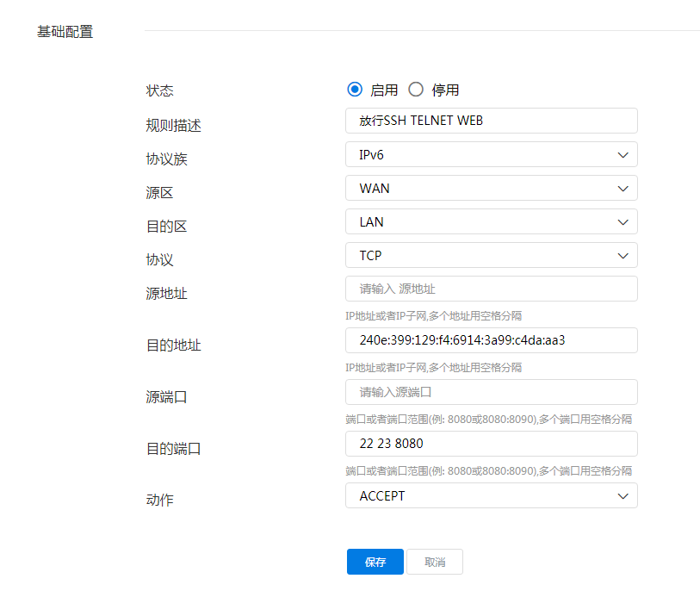700x591 pixels.
Task: Click into the empty 源端口 input
Action: (491, 392)
